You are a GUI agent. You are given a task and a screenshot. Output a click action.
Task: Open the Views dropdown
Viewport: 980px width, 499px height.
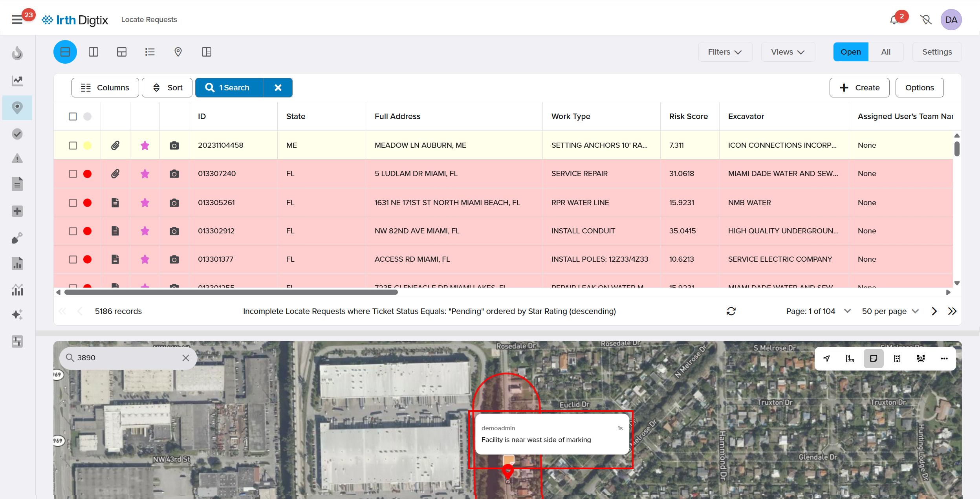click(x=788, y=52)
